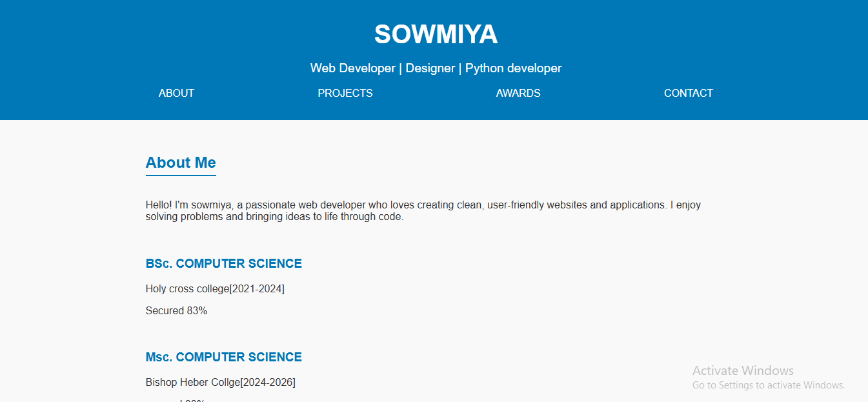Viewport: 868px width, 402px height.
Task: Click the SOWMIYA site title
Action: (x=436, y=34)
